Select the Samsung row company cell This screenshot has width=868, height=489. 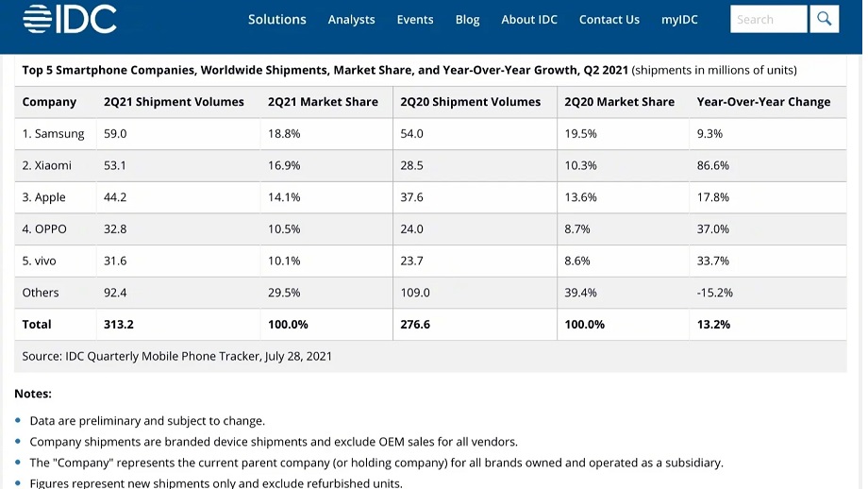tap(54, 134)
